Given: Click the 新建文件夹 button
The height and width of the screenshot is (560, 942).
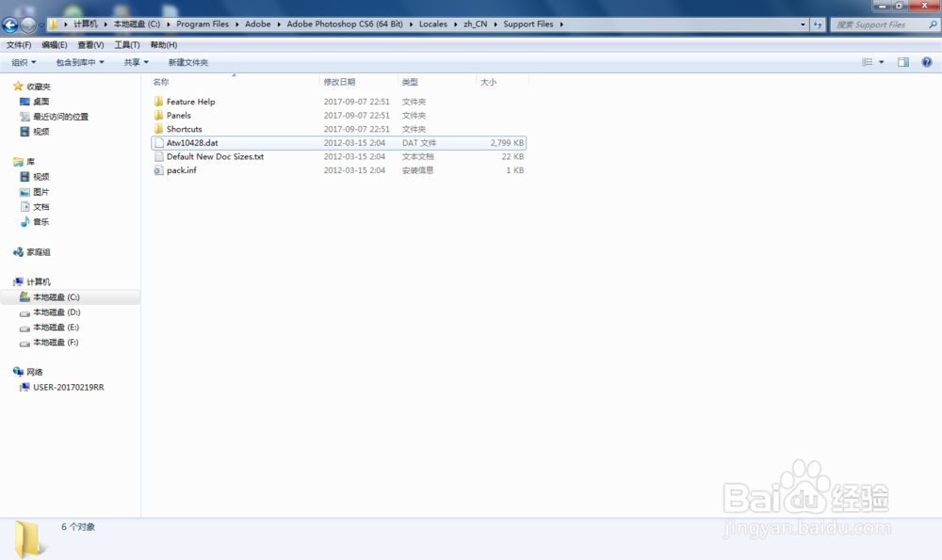Looking at the screenshot, I should point(188,62).
